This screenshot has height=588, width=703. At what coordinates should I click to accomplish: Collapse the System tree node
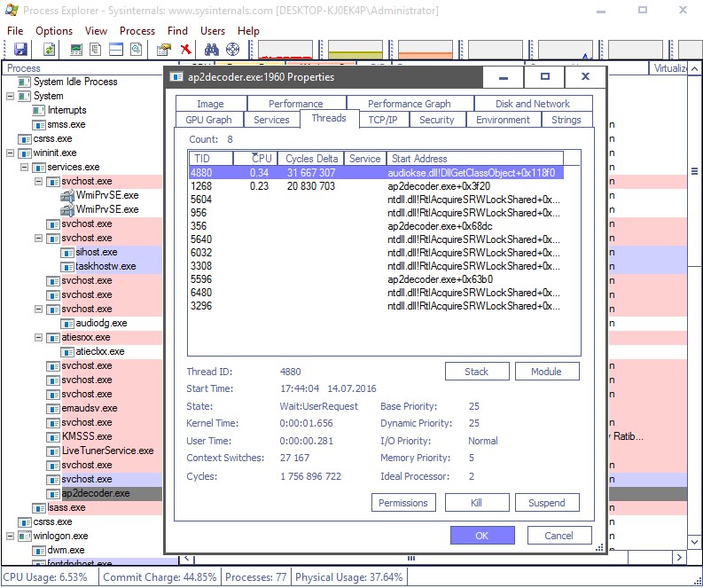pyautogui.click(x=11, y=96)
